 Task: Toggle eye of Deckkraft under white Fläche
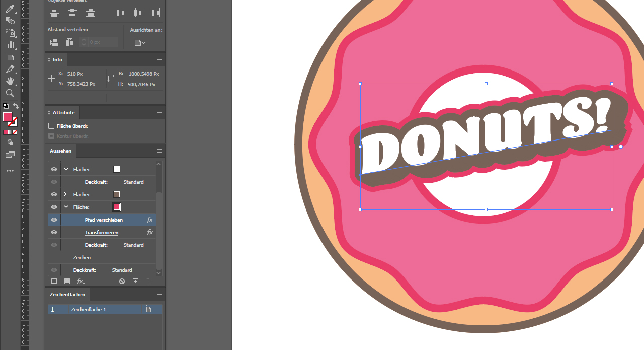pos(54,182)
